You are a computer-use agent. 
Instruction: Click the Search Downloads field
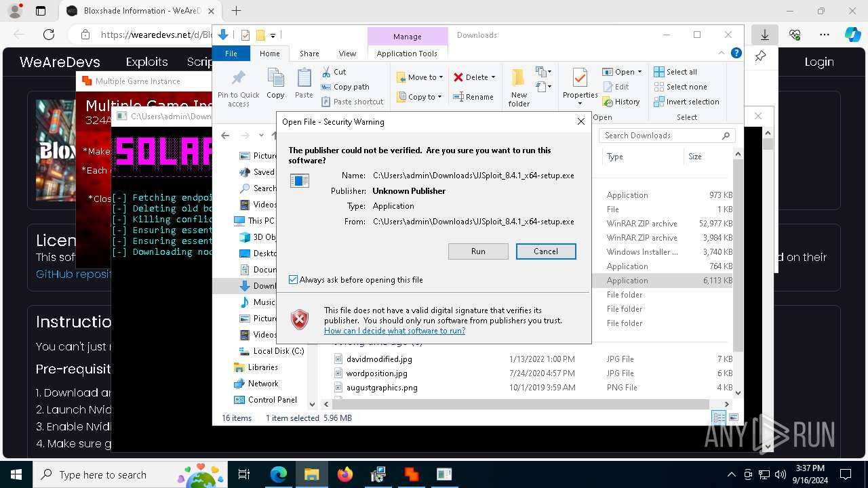[x=667, y=136]
